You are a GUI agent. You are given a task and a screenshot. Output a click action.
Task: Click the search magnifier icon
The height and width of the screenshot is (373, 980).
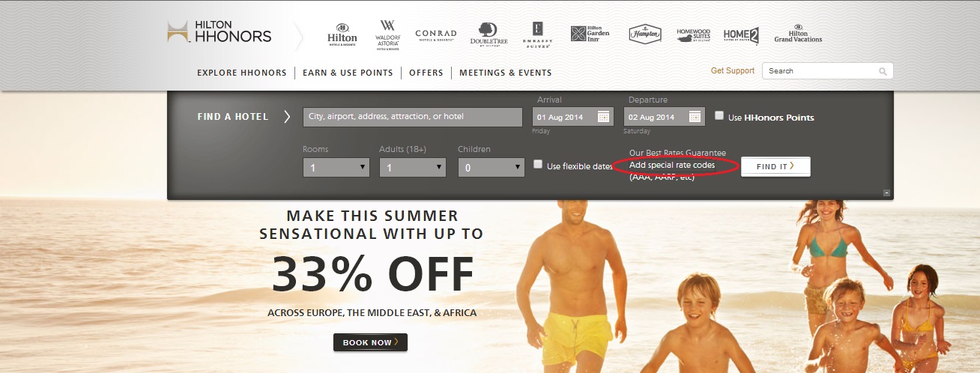click(883, 71)
